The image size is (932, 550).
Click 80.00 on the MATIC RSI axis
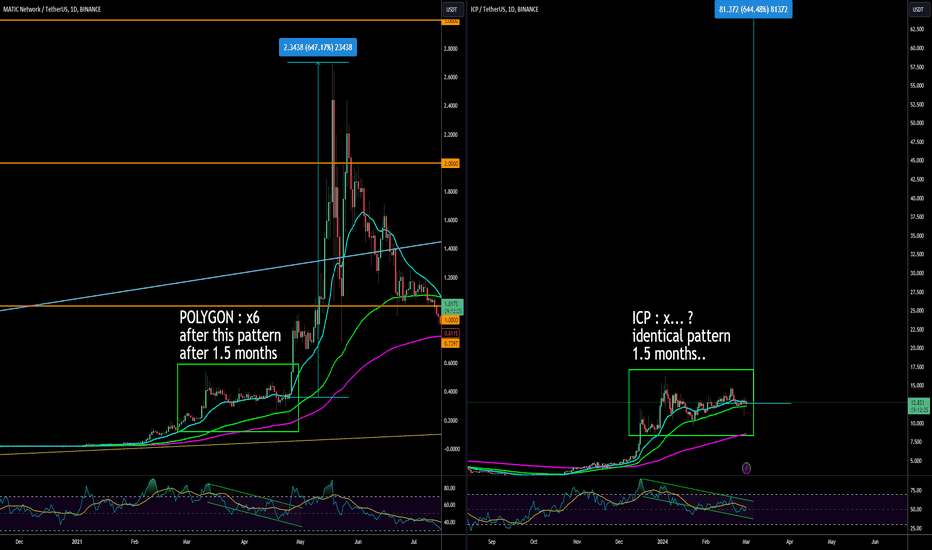(449, 488)
